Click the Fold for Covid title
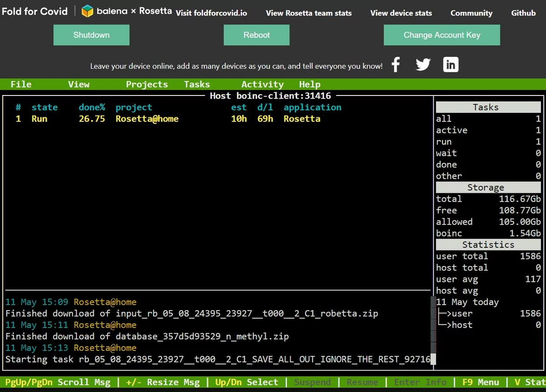546x392 pixels. pos(35,11)
